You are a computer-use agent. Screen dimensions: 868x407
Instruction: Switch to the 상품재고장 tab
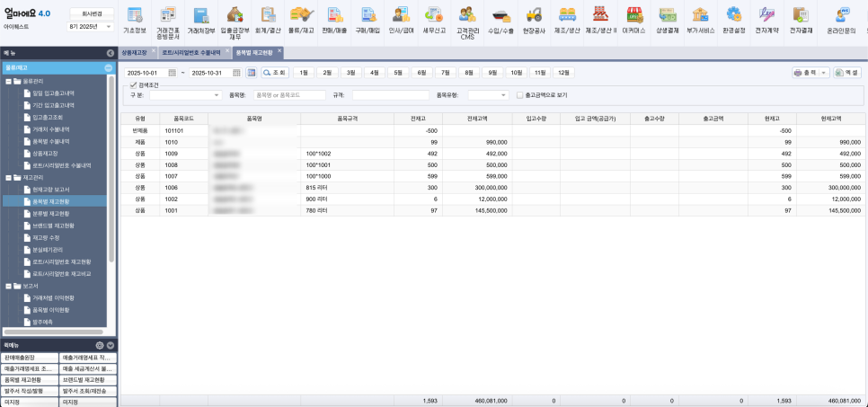[135, 53]
